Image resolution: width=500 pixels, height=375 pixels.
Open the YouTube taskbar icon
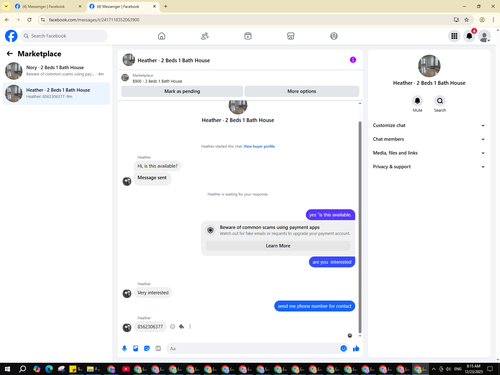(x=126, y=369)
